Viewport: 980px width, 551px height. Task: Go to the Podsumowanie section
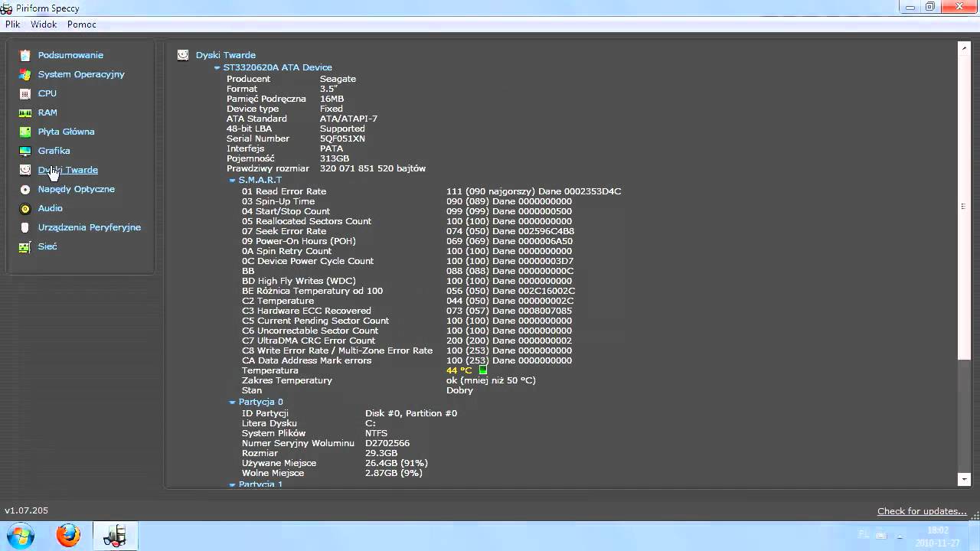coord(70,55)
